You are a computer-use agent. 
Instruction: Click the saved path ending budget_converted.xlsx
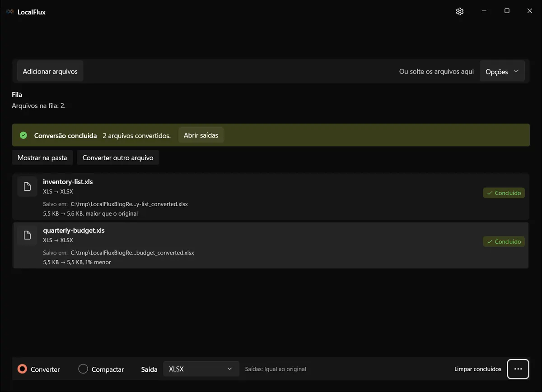coord(132,253)
